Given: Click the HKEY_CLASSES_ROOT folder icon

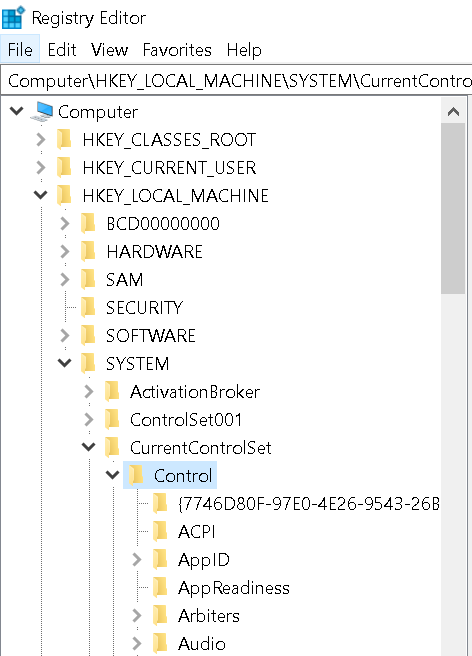Looking at the screenshot, I should 64,139.
